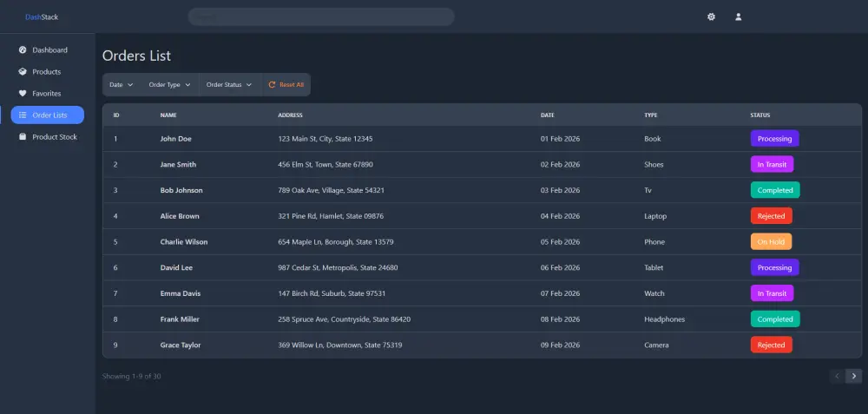Go to next page of orders
The image size is (868, 414).
click(853, 377)
